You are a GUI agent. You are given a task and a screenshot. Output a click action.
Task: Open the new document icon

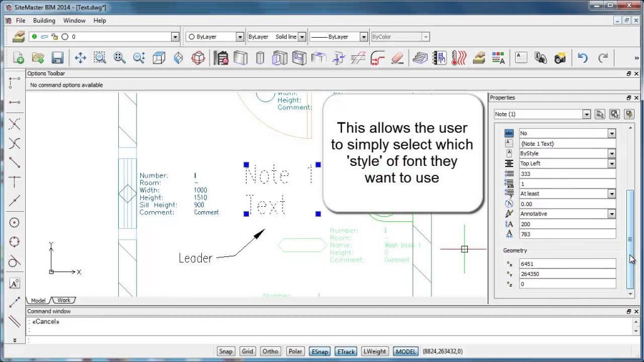coord(18,58)
